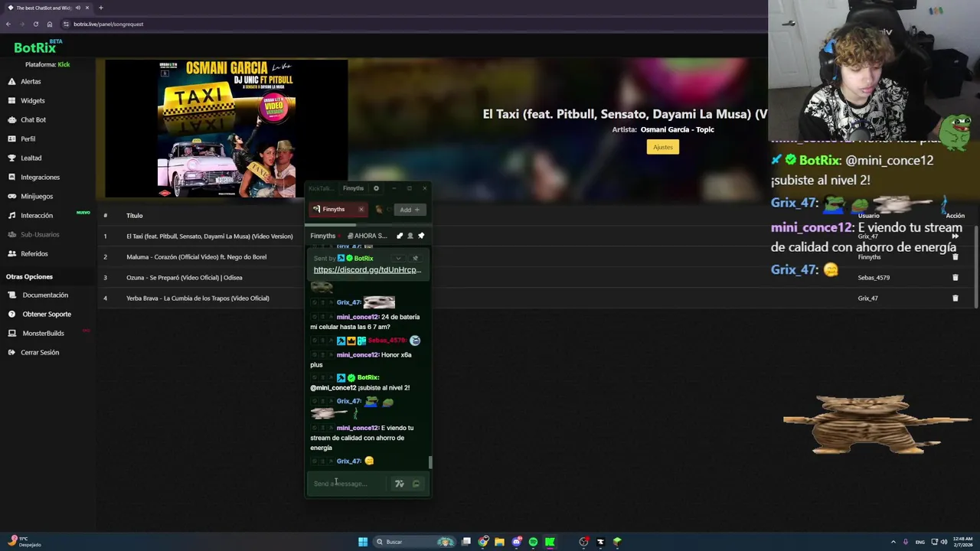
Task: Open 7TV emote picker in chat input
Action: 399,484
